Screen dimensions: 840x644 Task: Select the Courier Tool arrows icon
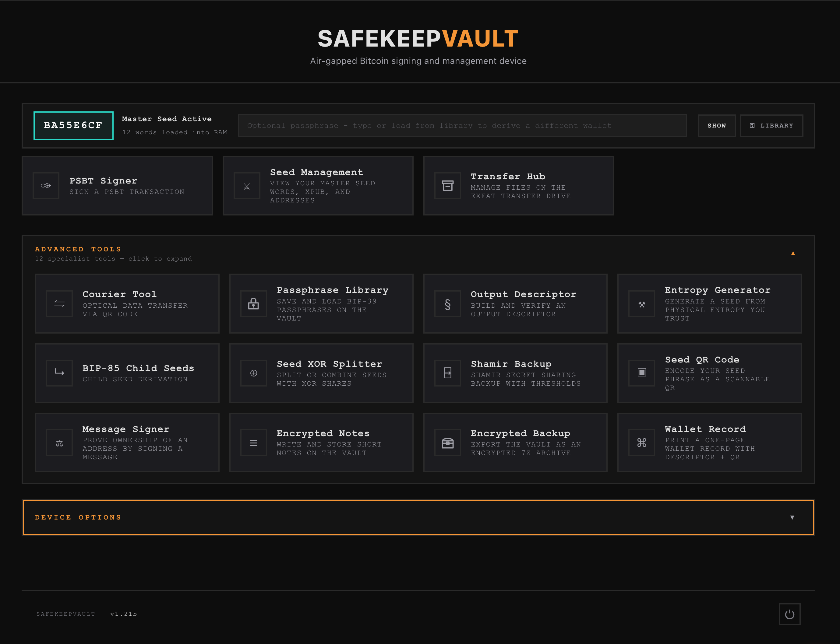(59, 304)
